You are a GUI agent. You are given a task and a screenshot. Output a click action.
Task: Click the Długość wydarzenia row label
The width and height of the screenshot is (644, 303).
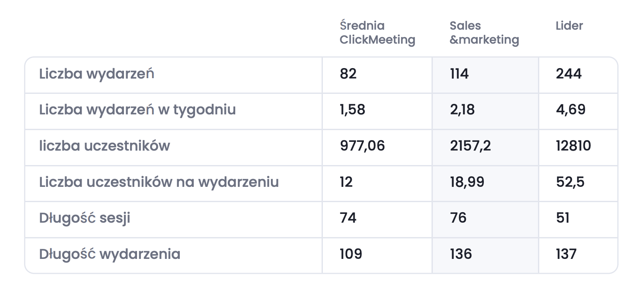(110, 254)
